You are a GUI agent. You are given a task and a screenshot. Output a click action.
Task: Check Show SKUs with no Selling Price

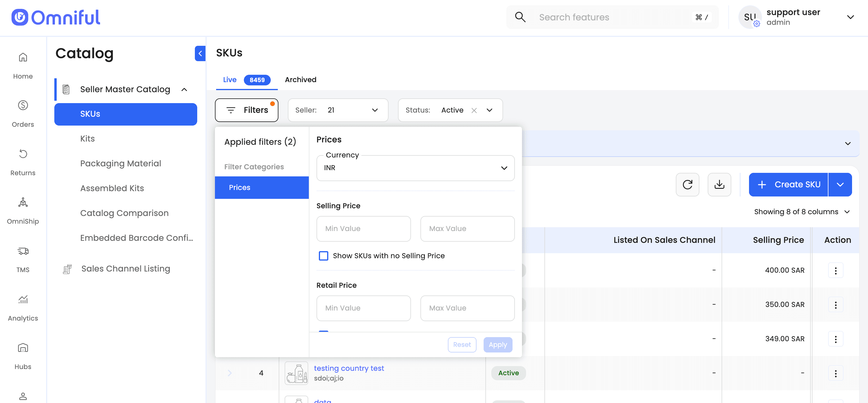coord(323,256)
